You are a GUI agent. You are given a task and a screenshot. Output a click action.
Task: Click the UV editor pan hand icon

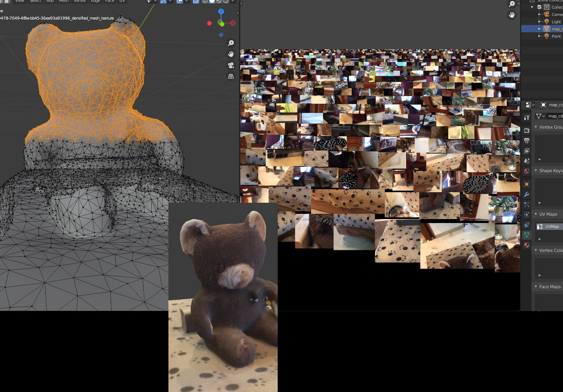pos(511,15)
